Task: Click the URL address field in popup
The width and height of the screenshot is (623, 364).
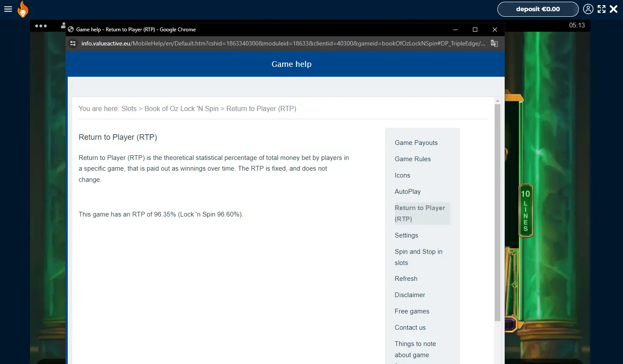Action: pyautogui.click(x=283, y=43)
